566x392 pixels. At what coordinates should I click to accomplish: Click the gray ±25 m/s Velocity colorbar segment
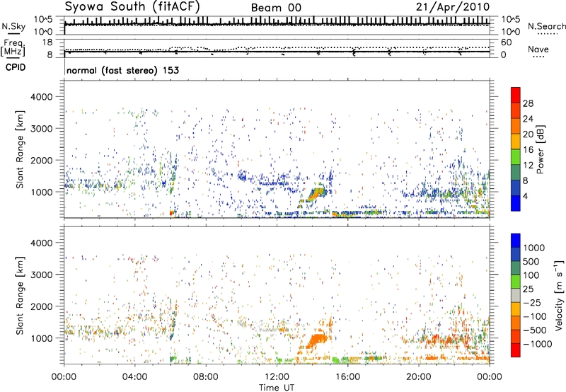click(x=516, y=295)
